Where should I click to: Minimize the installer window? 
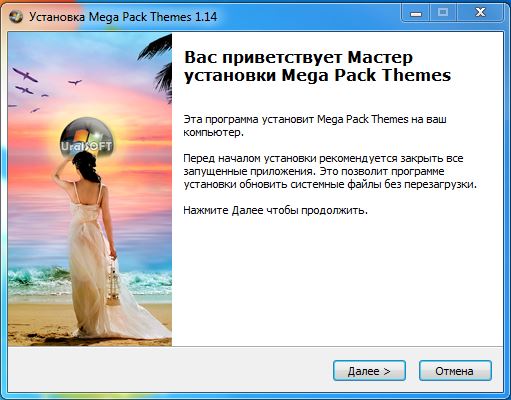(416, 14)
